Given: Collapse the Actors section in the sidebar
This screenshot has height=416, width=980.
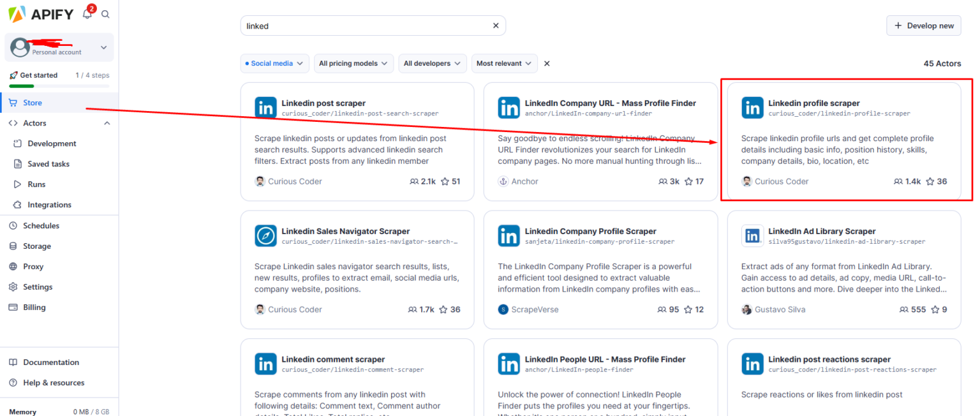Looking at the screenshot, I should [x=107, y=123].
